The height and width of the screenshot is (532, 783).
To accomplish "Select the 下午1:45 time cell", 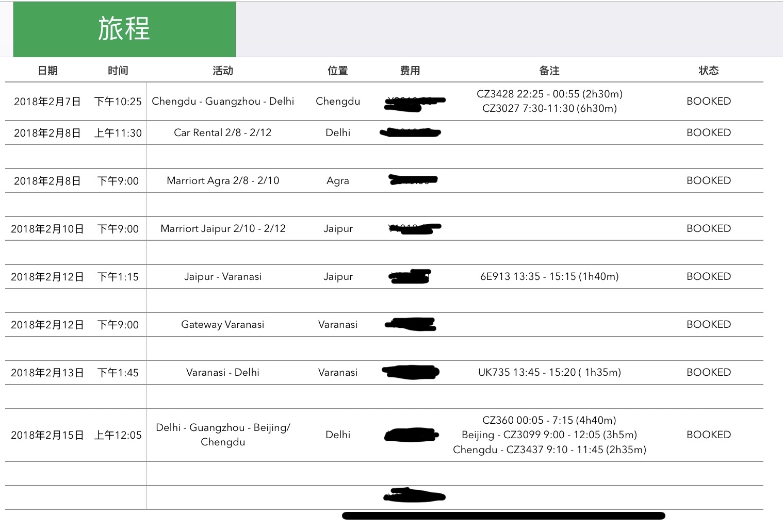I will point(118,373).
